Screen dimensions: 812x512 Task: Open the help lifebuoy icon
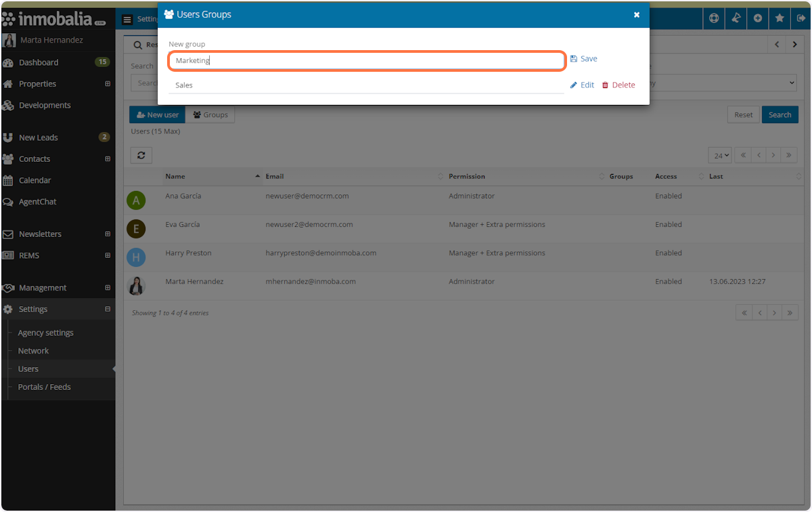pyautogui.click(x=714, y=18)
